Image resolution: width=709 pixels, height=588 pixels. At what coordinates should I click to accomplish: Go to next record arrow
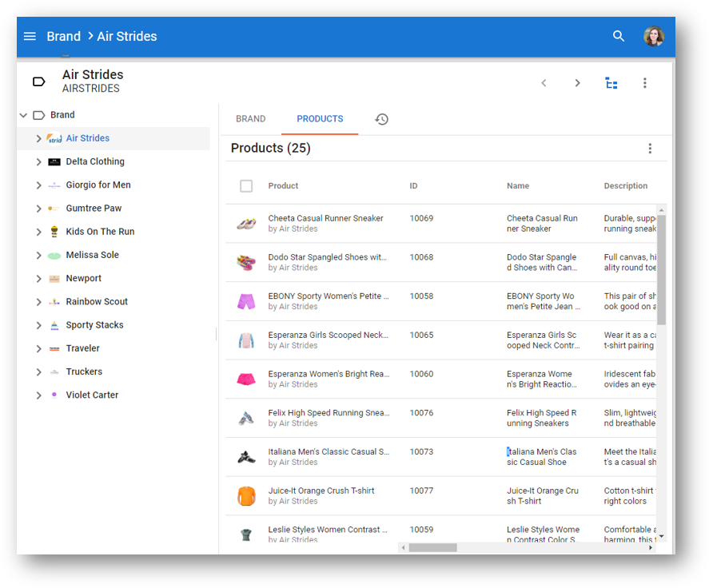[577, 83]
